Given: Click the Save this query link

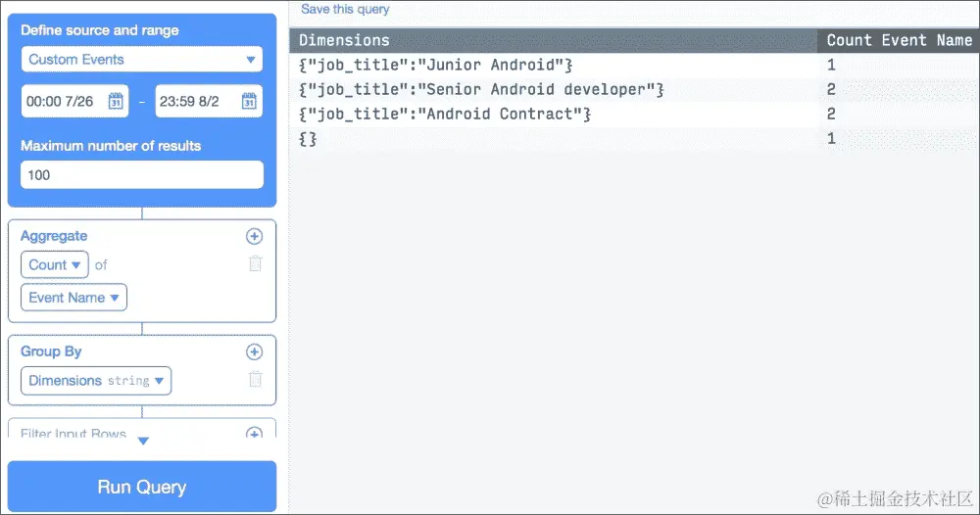Looking at the screenshot, I should click(x=345, y=10).
